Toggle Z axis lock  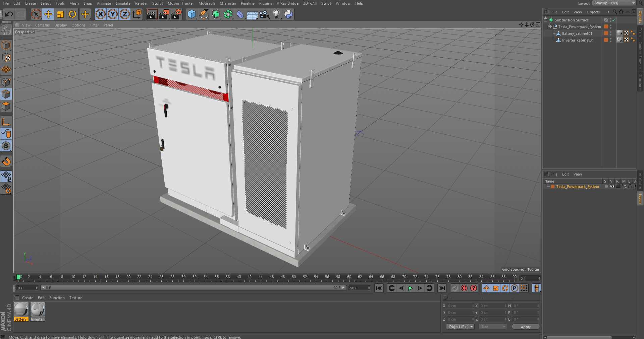click(125, 14)
